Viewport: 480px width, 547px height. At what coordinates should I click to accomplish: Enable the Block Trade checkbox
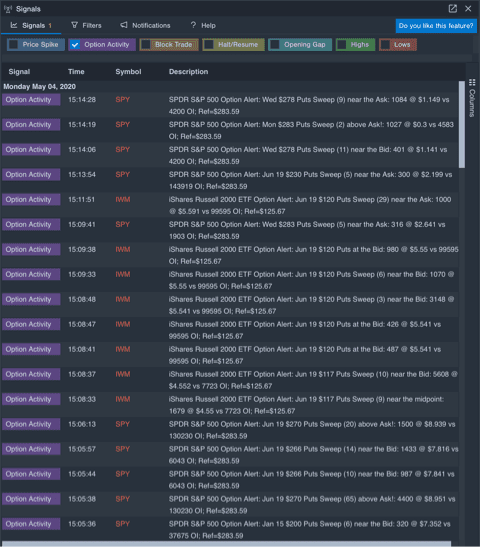(x=145, y=45)
